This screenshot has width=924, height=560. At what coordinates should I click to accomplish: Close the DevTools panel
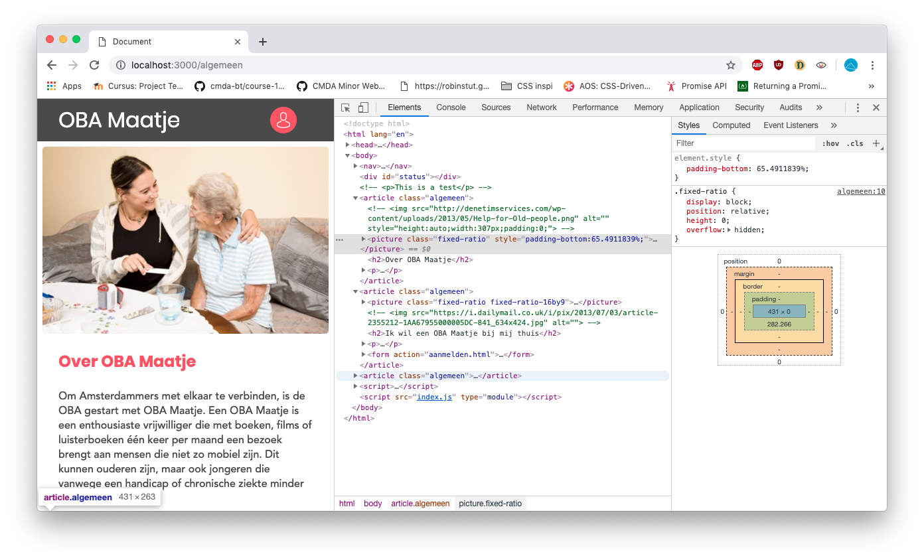pos(876,107)
